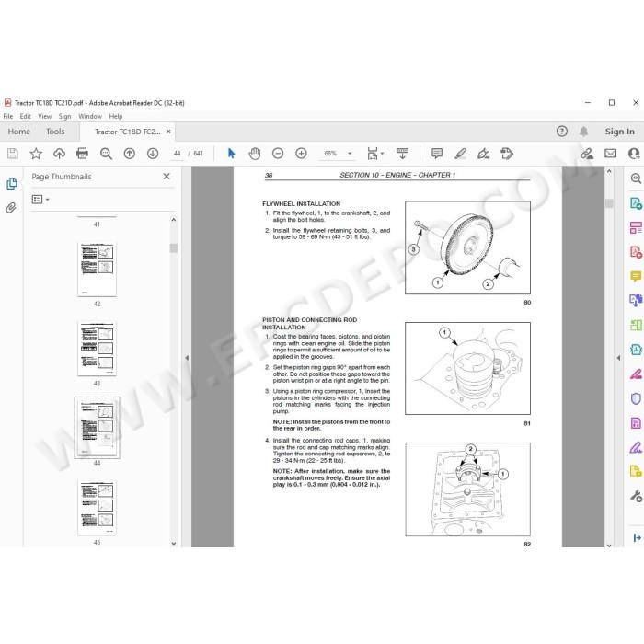644x644 pixels.
Task: Open the View menu
Action: pyautogui.click(x=45, y=116)
